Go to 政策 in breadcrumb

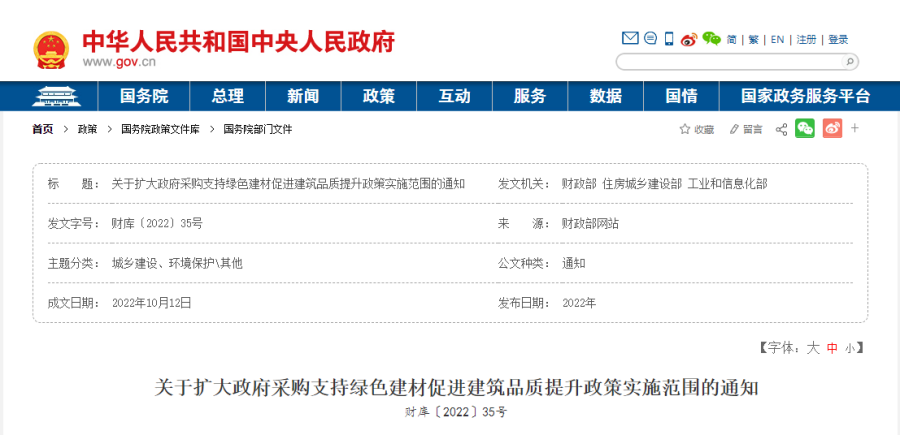88,129
